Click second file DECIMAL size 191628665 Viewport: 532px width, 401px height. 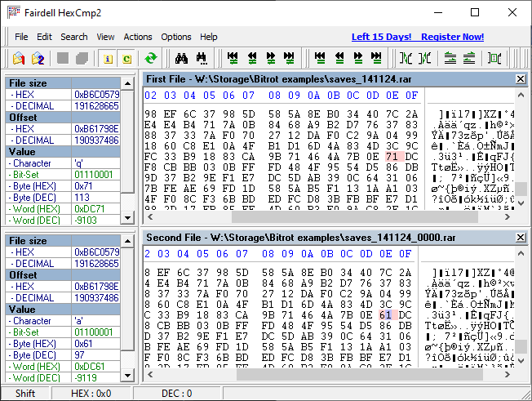point(96,264)
